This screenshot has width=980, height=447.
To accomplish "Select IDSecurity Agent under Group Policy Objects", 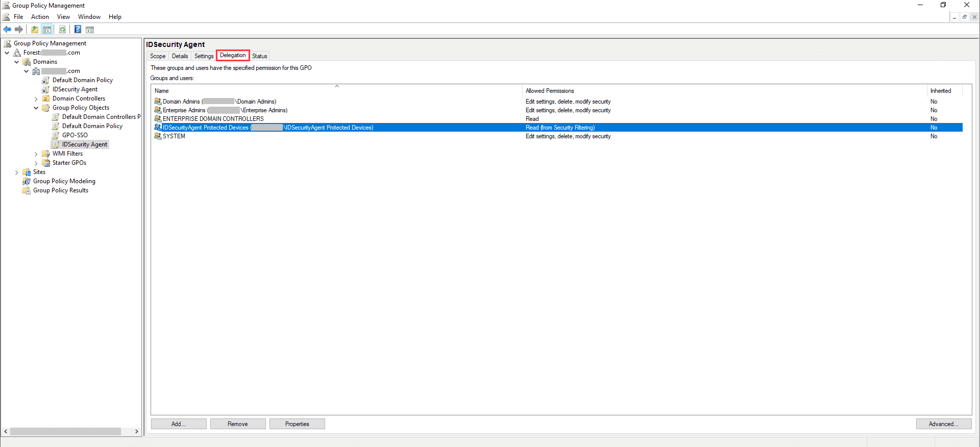I will [x=85, y=144].
